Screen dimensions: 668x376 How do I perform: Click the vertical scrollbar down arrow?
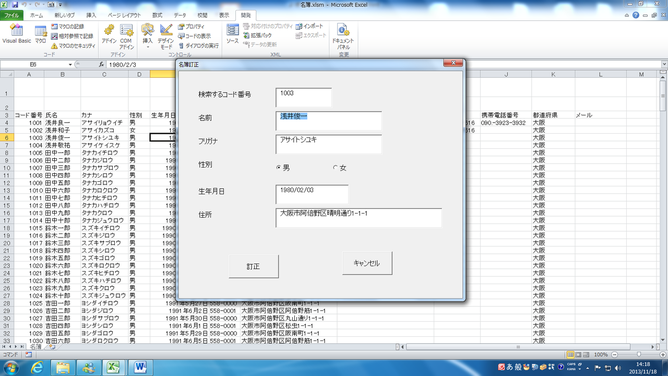pyautogui.click(x=663, y=340)
